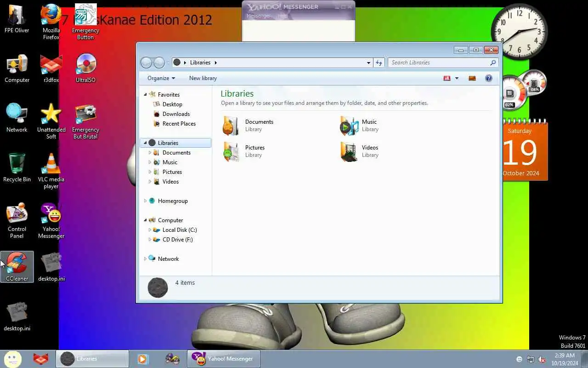The width and height of the screenshot is (588, 368).
Task: Click the analog clock desktop gadget
Action: coord(519,31)
